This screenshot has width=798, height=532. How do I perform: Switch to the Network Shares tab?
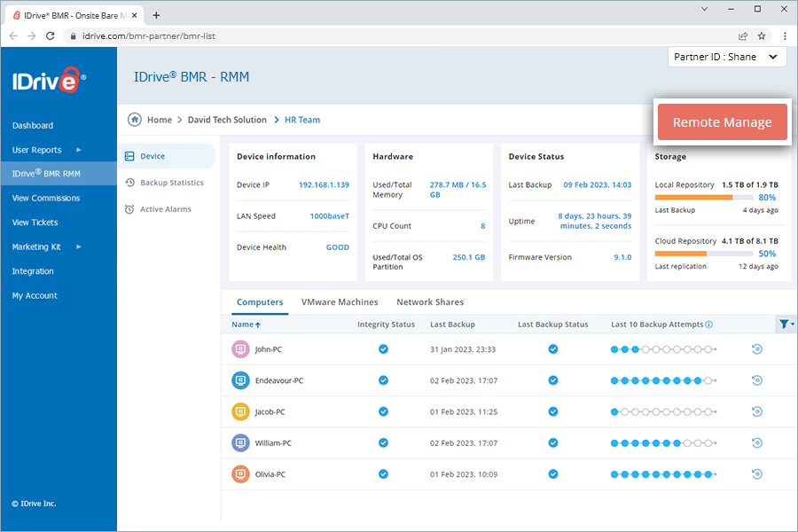(430, 301)
